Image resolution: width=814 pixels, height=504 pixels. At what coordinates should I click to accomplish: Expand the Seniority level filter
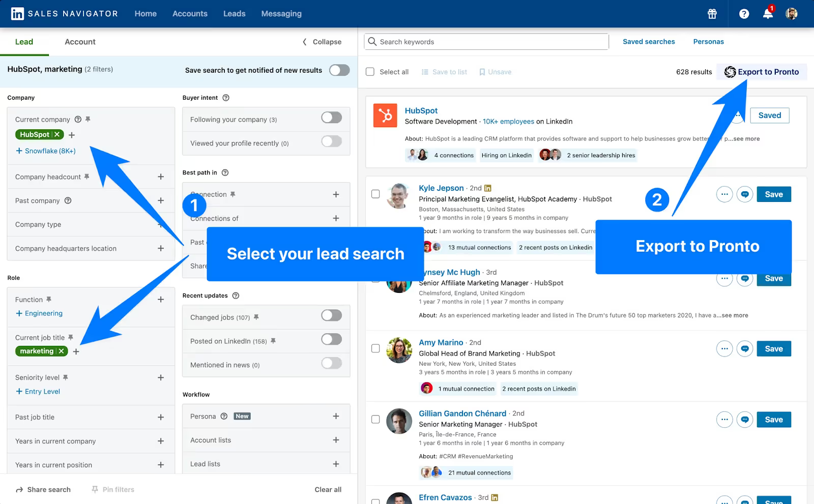coord(161,377)
